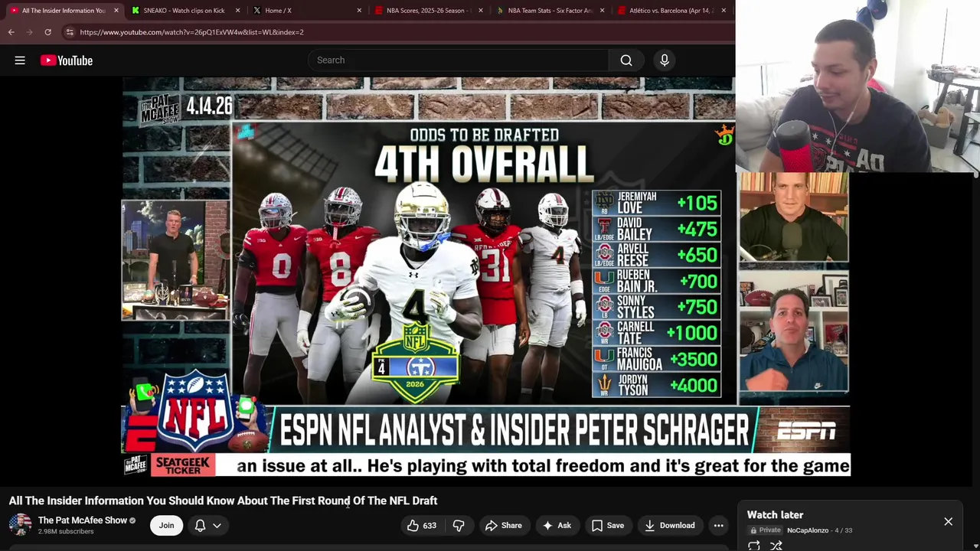
Task: Click the 2.98M subscribers text
Action: [66, 532]
